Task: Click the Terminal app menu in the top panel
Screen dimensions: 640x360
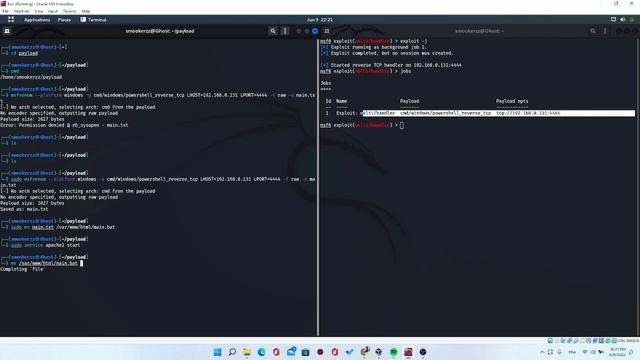Action: pyautogui.click(x=93, y=20)
